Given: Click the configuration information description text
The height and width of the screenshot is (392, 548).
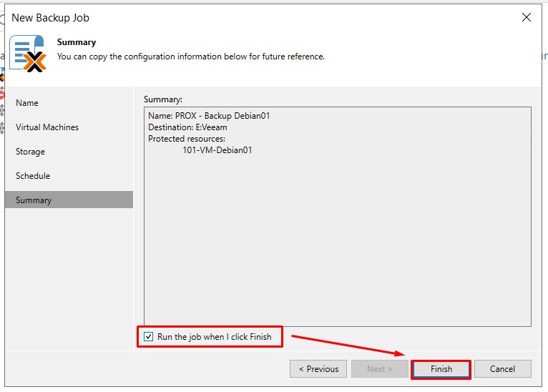Looking at the screenshot, I should (190, 57).
